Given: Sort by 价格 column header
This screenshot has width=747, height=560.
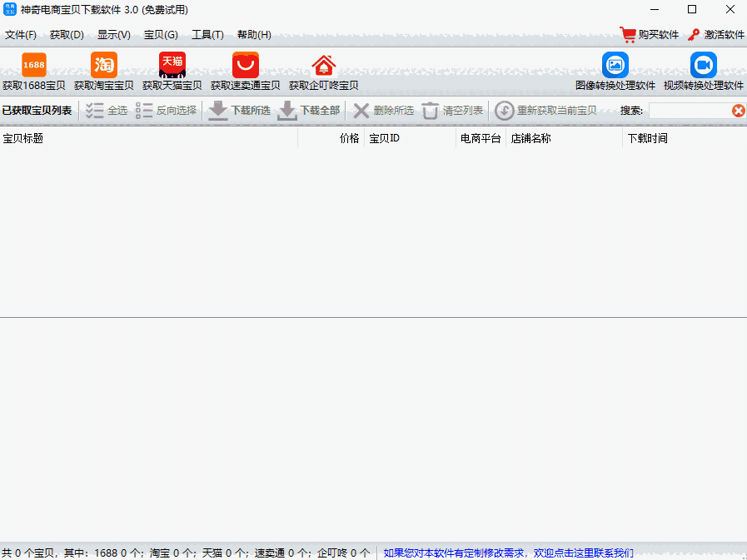Looking at the screenshot, I should point(331,138).
